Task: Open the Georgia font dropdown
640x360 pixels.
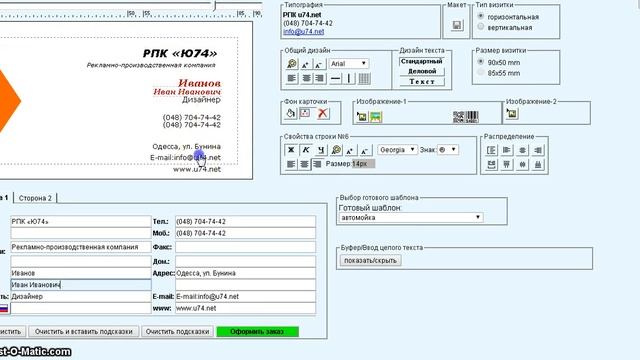Action: pos(397,150)
